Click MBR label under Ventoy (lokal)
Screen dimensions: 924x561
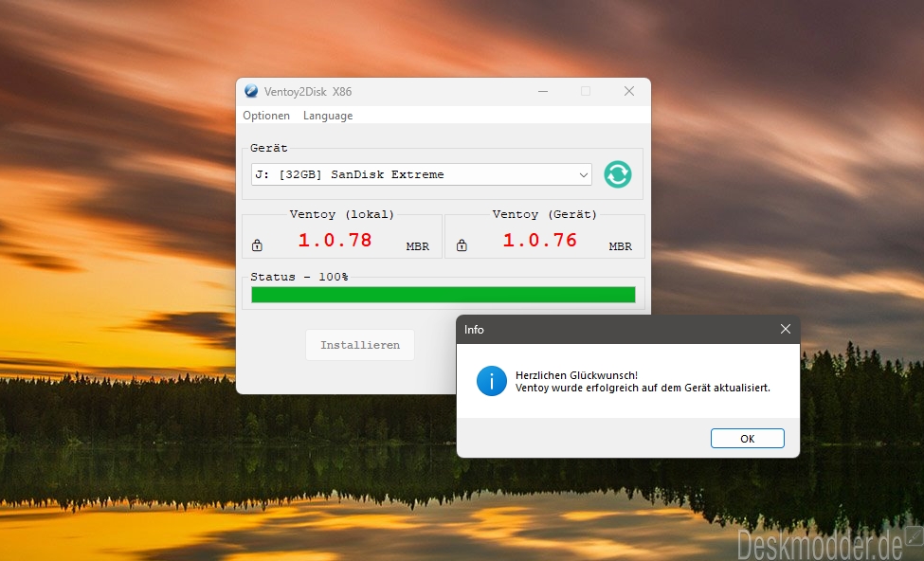[417, 246]
